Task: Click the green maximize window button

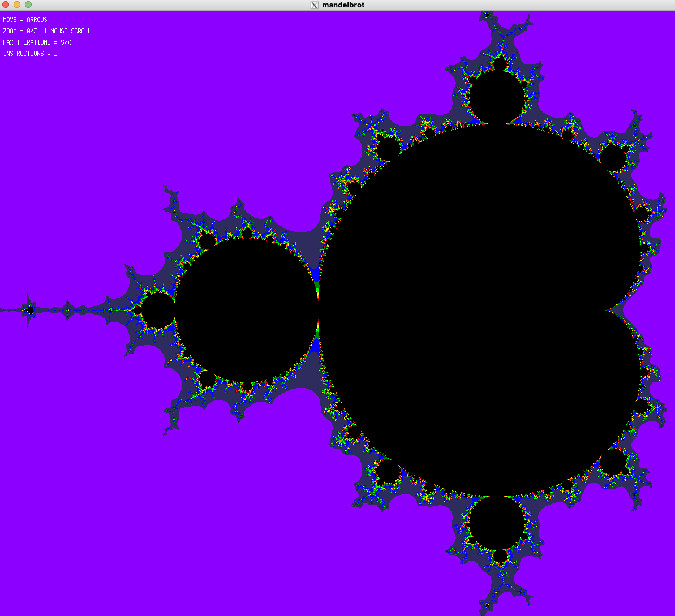Action: 29,5
